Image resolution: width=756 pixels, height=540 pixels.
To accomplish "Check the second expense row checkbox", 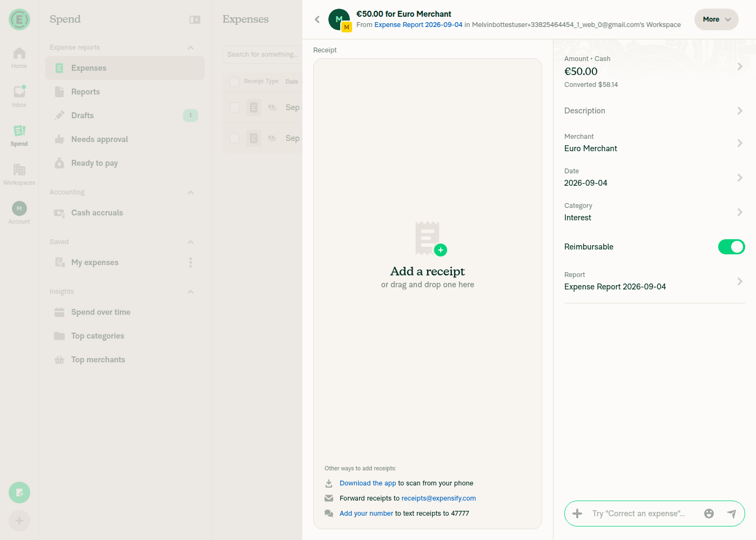I will pyautogui.click(x=234, y=138).
